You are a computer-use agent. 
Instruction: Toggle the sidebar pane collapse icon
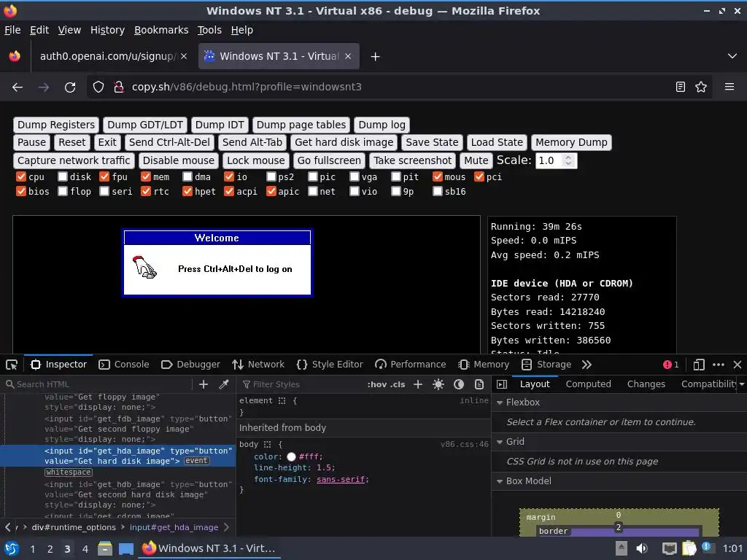click(x=502, y=384)
